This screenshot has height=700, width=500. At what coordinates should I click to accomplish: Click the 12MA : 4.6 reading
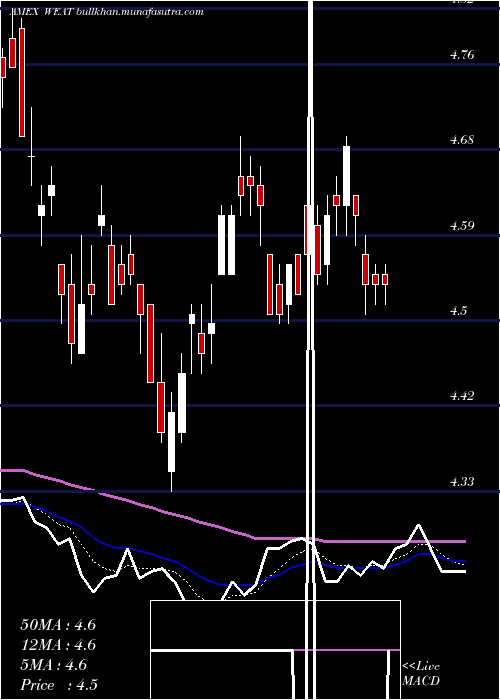tap(58, 645)
